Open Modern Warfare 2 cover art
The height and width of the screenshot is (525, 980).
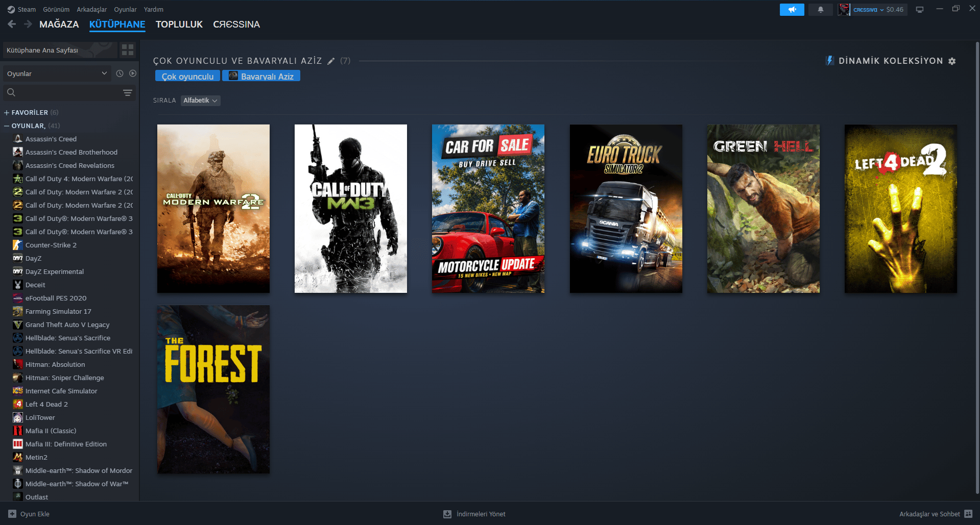pyautogui.click(x=213, y=209)
